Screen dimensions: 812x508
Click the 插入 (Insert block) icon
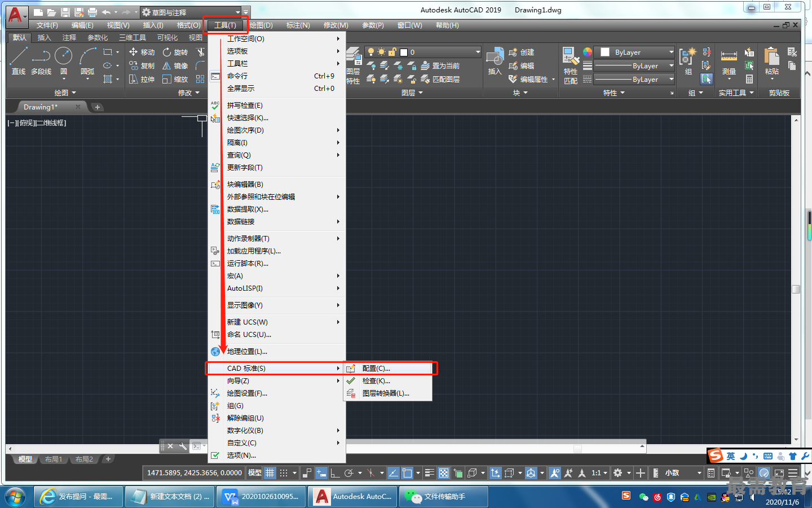495,61
